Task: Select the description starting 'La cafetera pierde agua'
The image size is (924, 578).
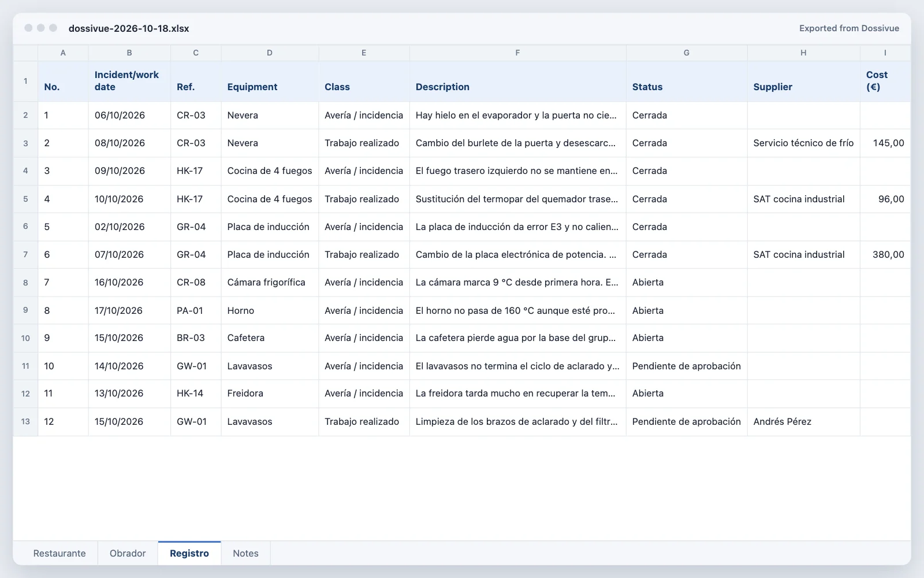Action: click(517, 338)
